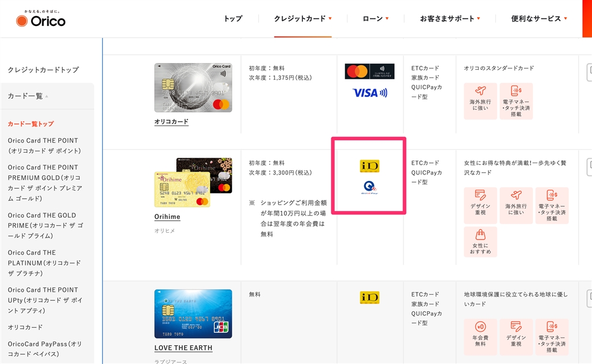Open Orico Card THE POINT PREMIUM GOLD link

[45, 183]
